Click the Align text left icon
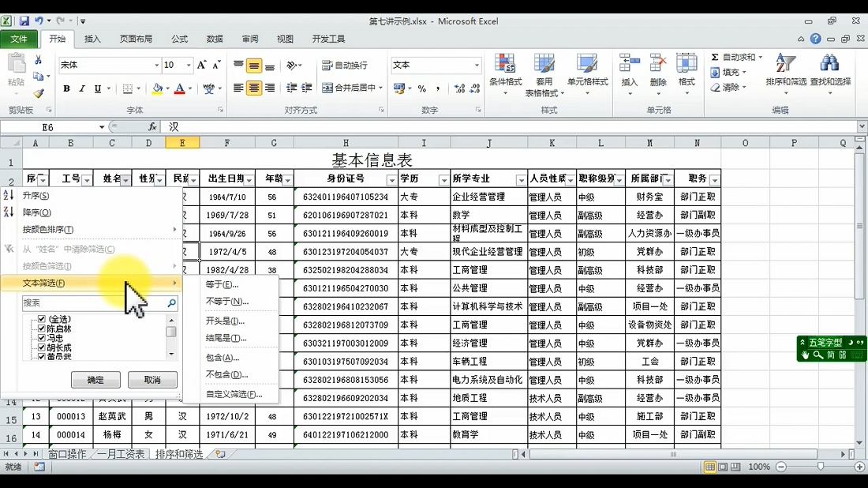 point(238,88)
